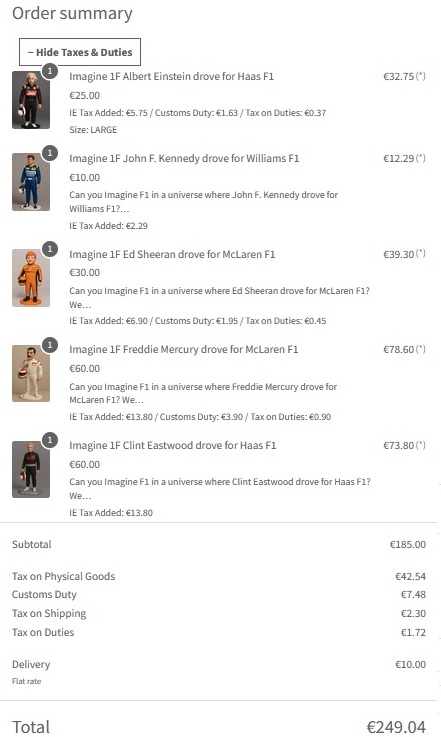Open the Albert Einstein figure thumbnail
441x737 pixels.
point(31,100)
